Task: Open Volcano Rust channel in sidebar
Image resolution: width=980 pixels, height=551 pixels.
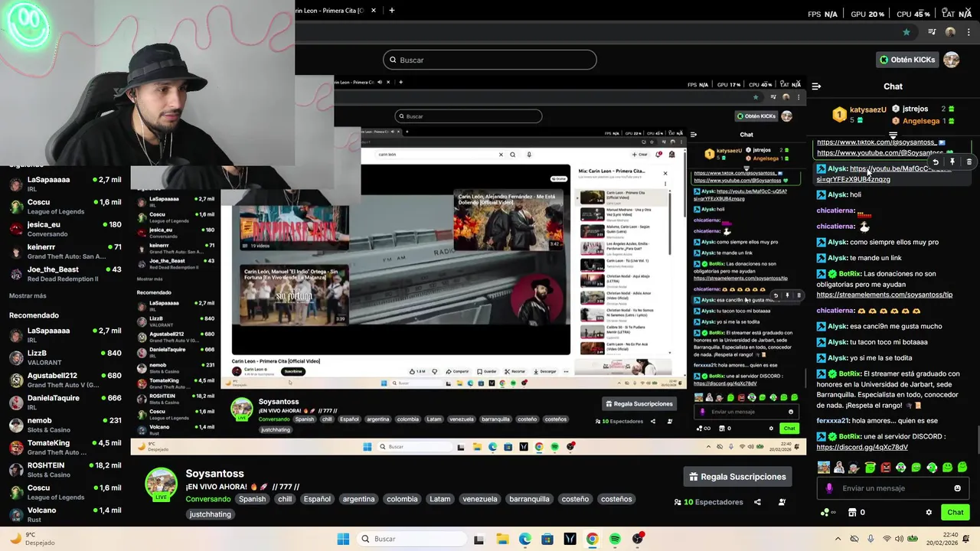Action: pyautogui.click(x=65, y=514)
